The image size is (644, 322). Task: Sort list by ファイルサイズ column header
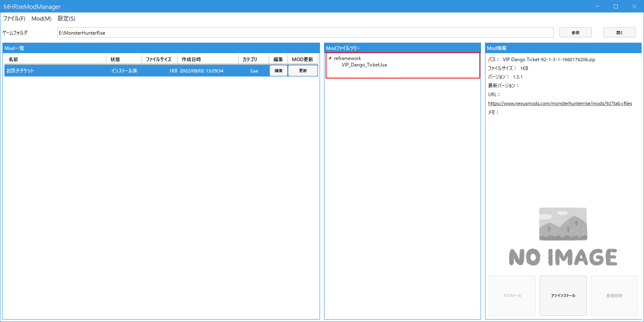[159, 59]
